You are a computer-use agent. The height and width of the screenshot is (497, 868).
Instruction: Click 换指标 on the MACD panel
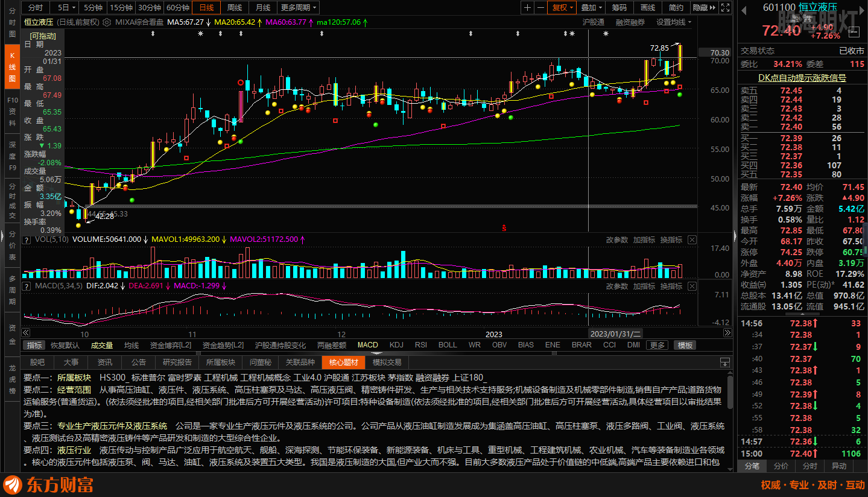pyautogui.click(x=671, y=286)
